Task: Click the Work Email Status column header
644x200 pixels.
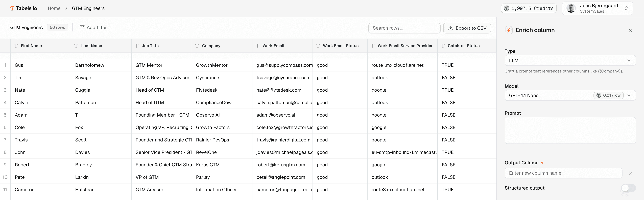Action: tap(340, 46)
